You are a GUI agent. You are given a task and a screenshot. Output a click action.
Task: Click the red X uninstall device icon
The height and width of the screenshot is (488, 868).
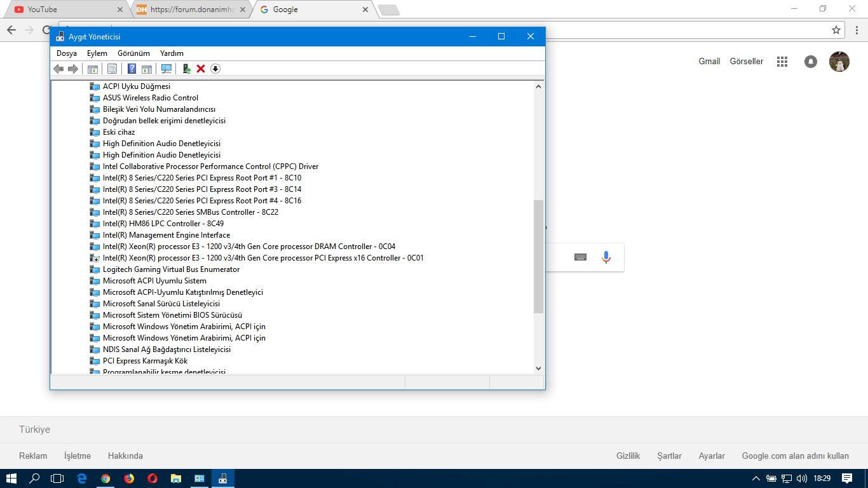click(x=201, y=69)
